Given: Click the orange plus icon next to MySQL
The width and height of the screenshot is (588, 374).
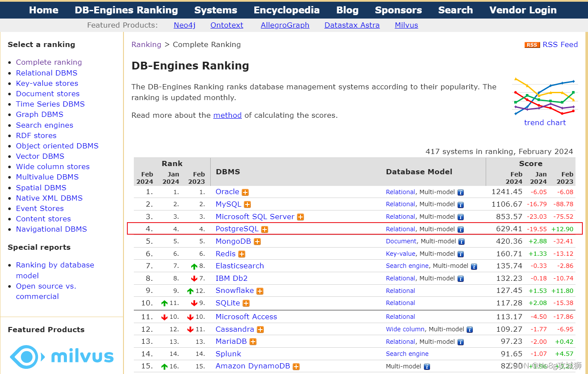Looking at the screenshot, I should pos(247,204).
